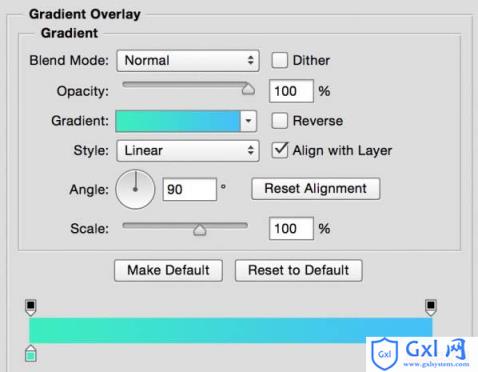
Task: Click the right opacity stop above gradient bar
Action: pos(431,308)
